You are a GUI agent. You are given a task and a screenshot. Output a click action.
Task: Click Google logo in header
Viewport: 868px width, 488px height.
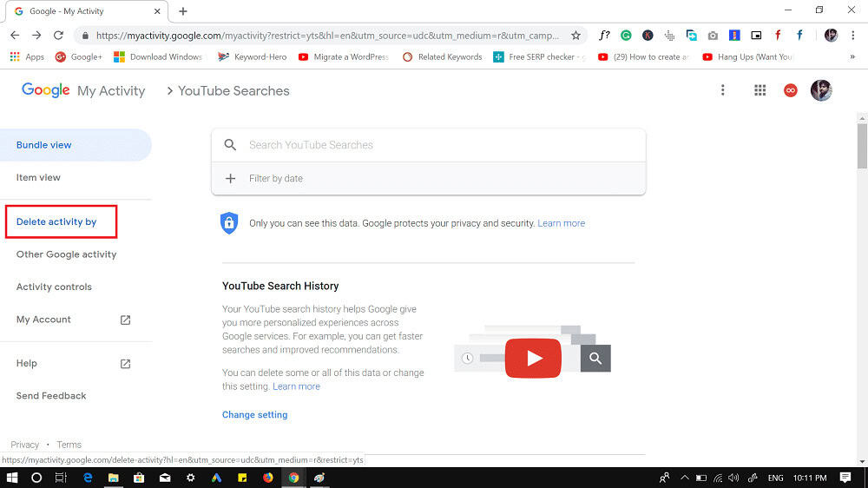click(45, 90)
